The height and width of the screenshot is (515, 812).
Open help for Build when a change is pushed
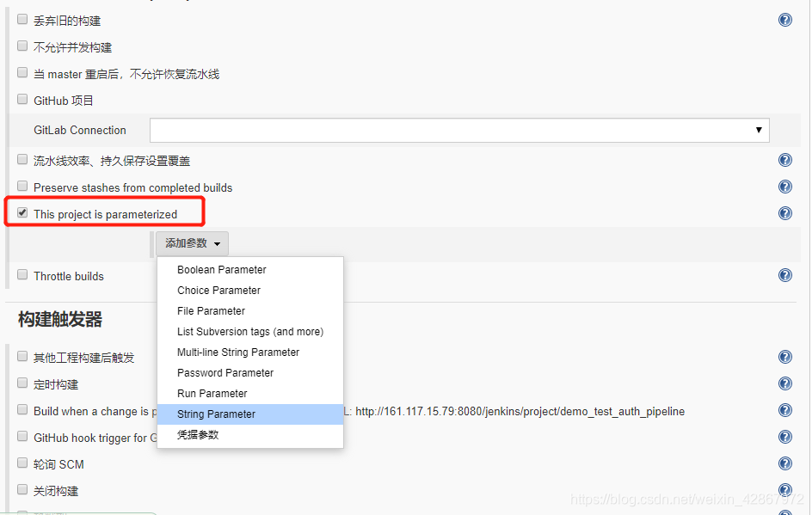click(x=785, y=410)
